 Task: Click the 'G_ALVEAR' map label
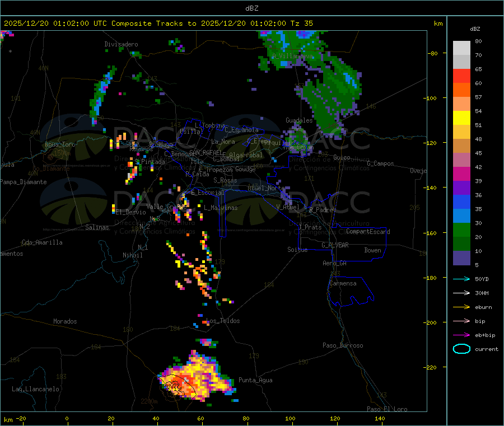pos(335,245)
